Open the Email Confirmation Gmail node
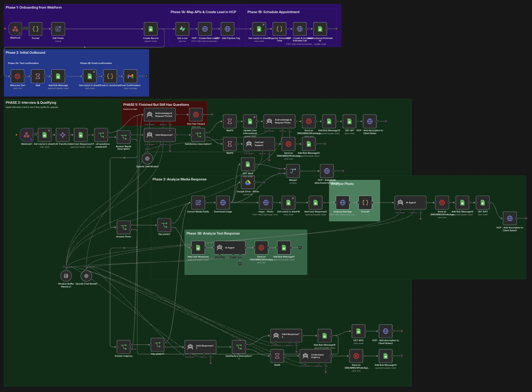The image size is (532, 392). click(131, 76)
